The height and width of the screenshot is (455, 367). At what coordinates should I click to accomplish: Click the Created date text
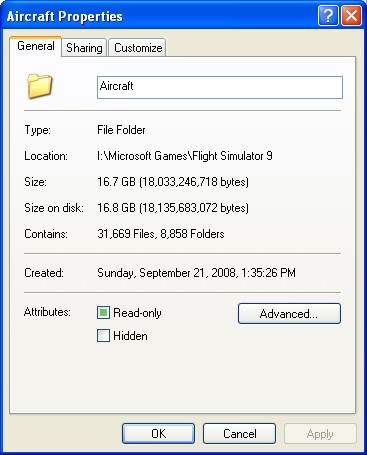coord(196,273)
